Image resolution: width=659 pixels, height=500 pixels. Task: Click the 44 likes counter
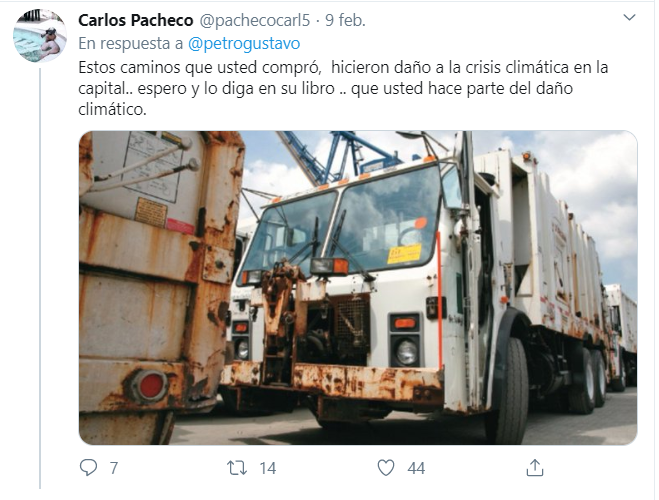416,468
